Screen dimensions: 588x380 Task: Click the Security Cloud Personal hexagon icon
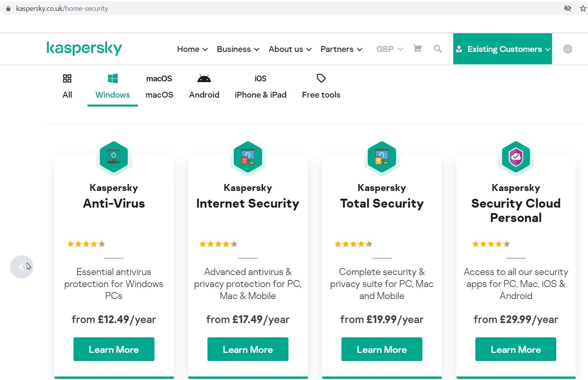(x=516, y=157)
